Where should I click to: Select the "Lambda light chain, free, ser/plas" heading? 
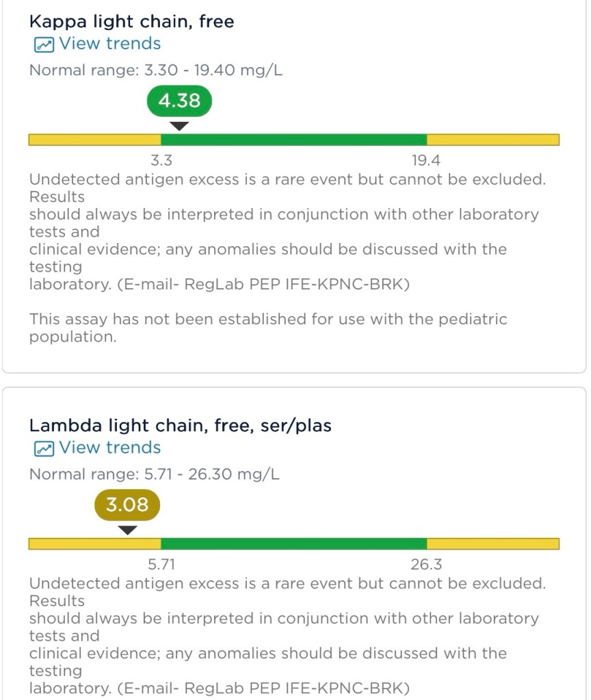pyautogui.click(x=180, y=426)
